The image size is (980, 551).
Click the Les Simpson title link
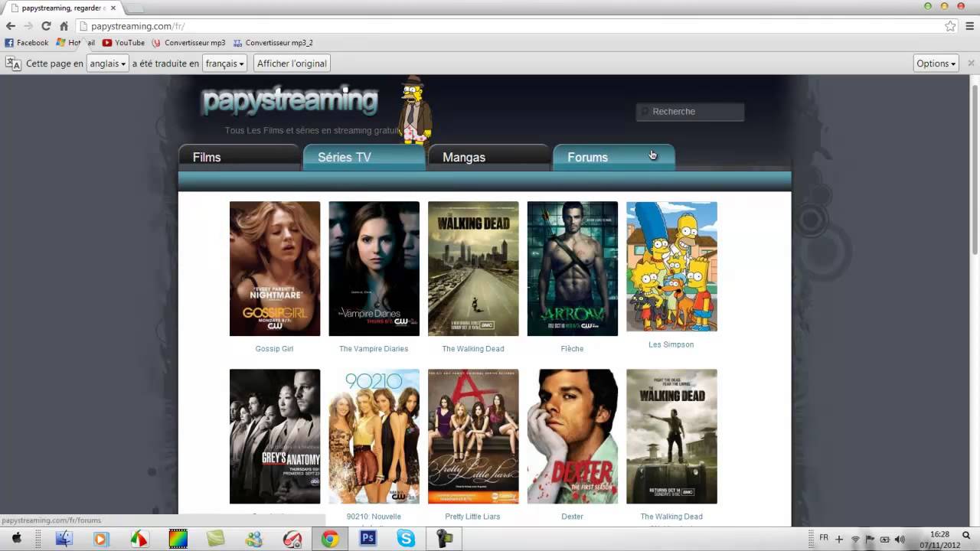[x=671, y=344]
